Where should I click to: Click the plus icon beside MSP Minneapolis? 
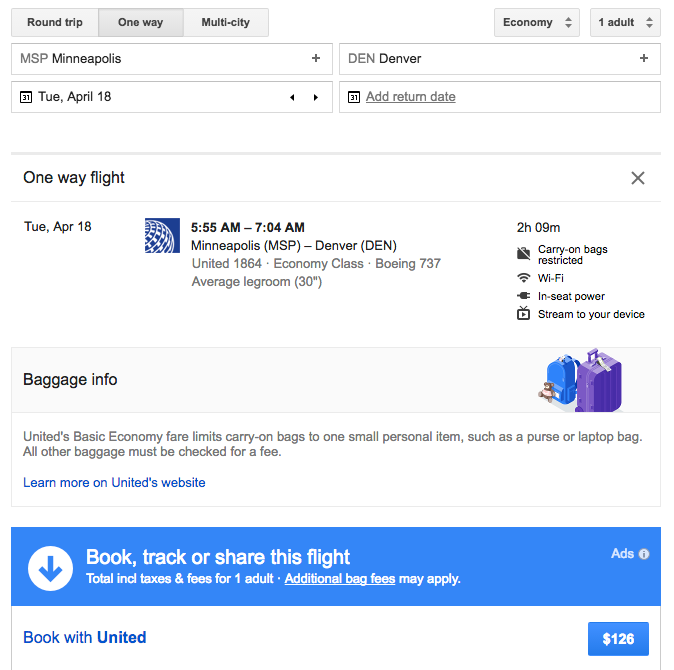[316, 59]
